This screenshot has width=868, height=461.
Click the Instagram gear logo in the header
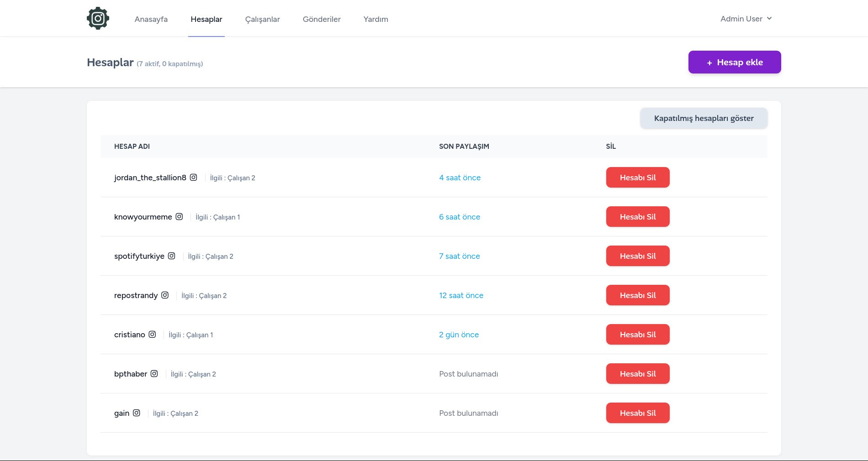98,18
